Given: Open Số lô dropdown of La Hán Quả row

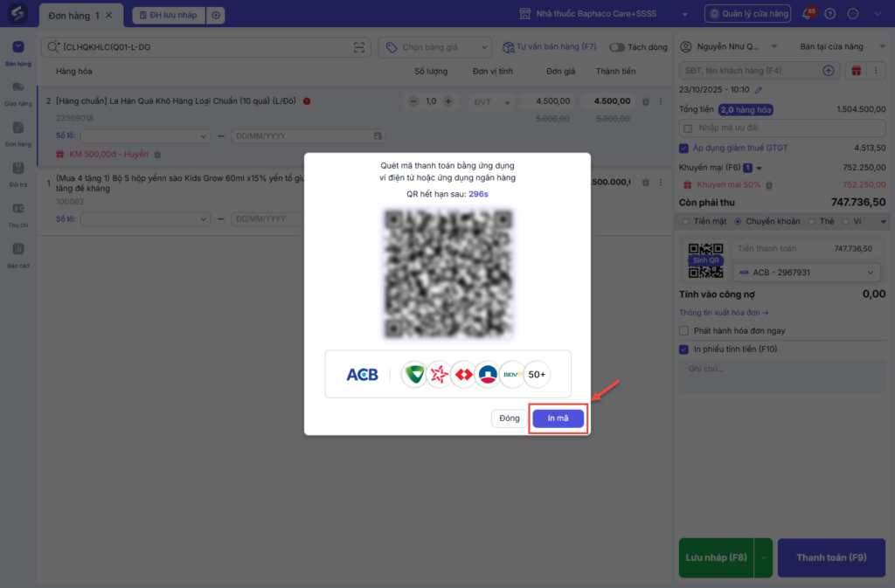Looking at the screenshot, I should (x=146, y=136).
